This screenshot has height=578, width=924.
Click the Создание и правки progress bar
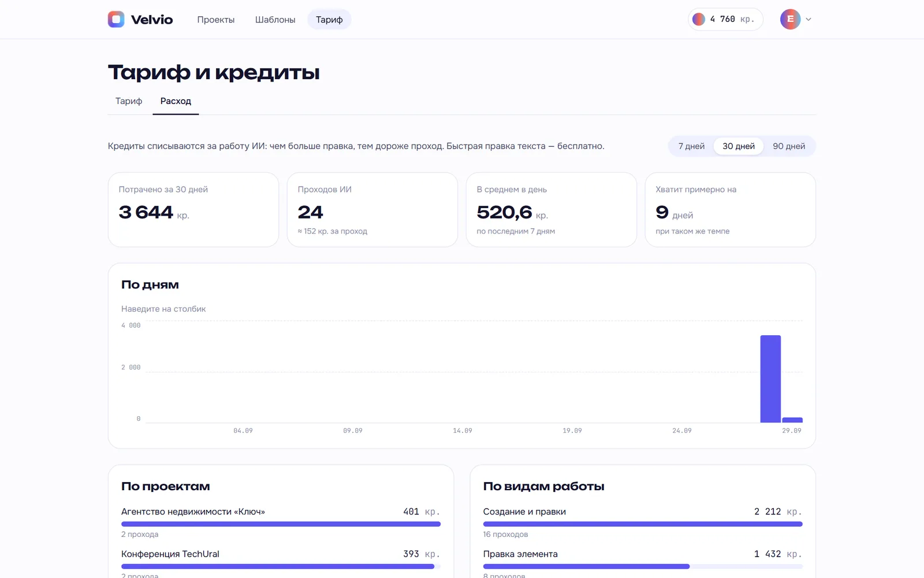tap(643, 524)
